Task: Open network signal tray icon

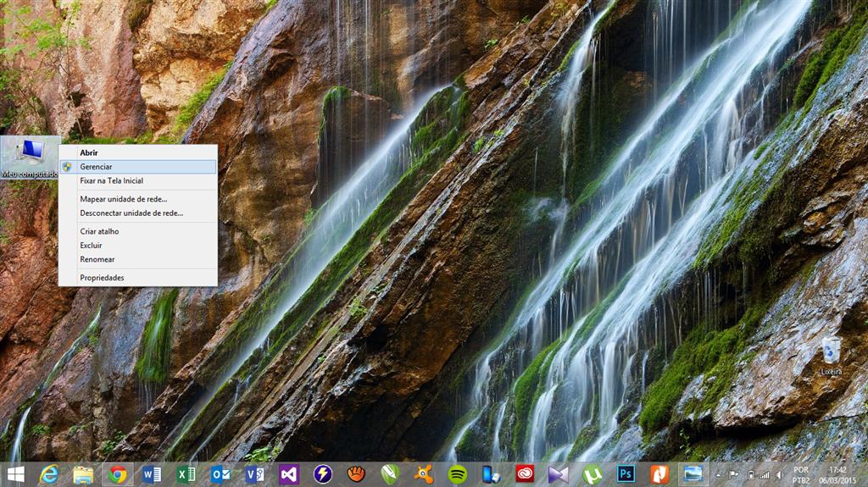Action: (765, 475)
